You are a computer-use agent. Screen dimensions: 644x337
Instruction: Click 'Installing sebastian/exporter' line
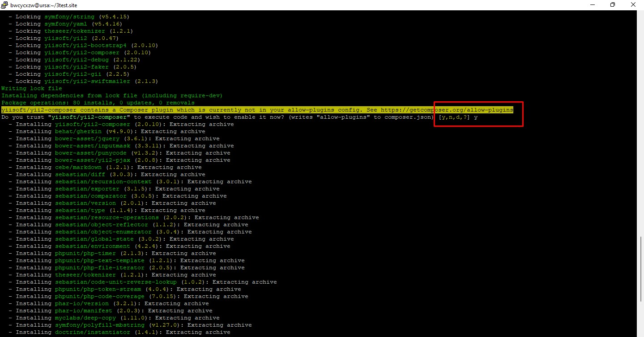pyautogui.click(x=114, y=189)
